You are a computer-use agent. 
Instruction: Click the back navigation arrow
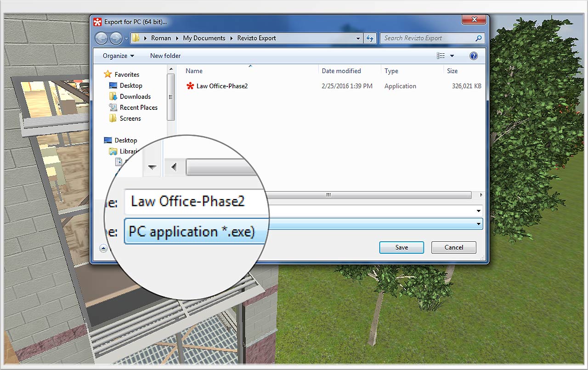tap(101, 38)
